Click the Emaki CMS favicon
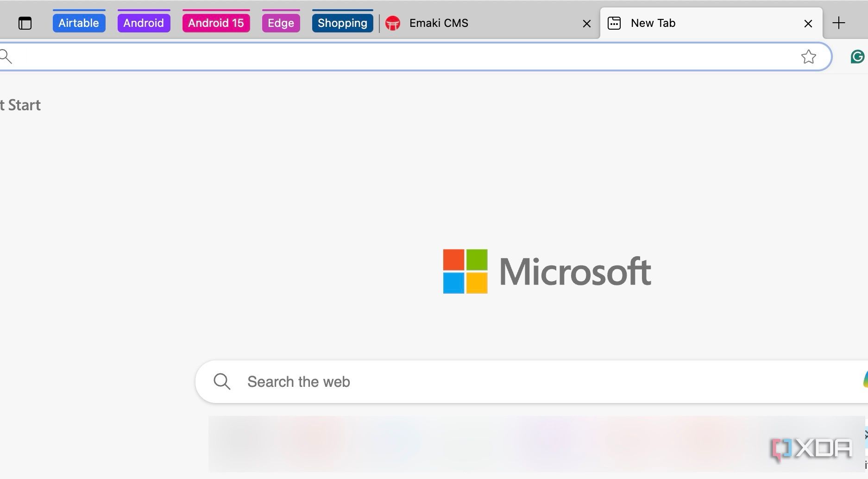The height and width of the screenshot is (479, 868). 393,23
